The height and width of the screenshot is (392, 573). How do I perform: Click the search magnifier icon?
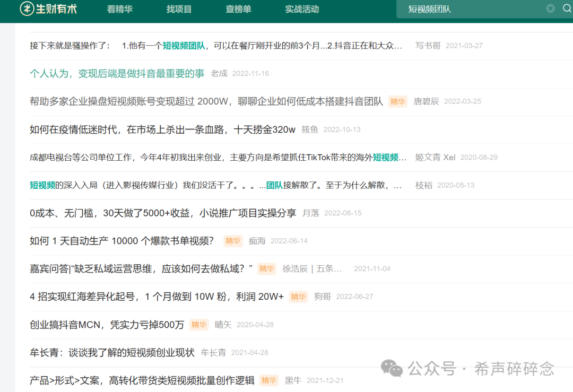567,9
